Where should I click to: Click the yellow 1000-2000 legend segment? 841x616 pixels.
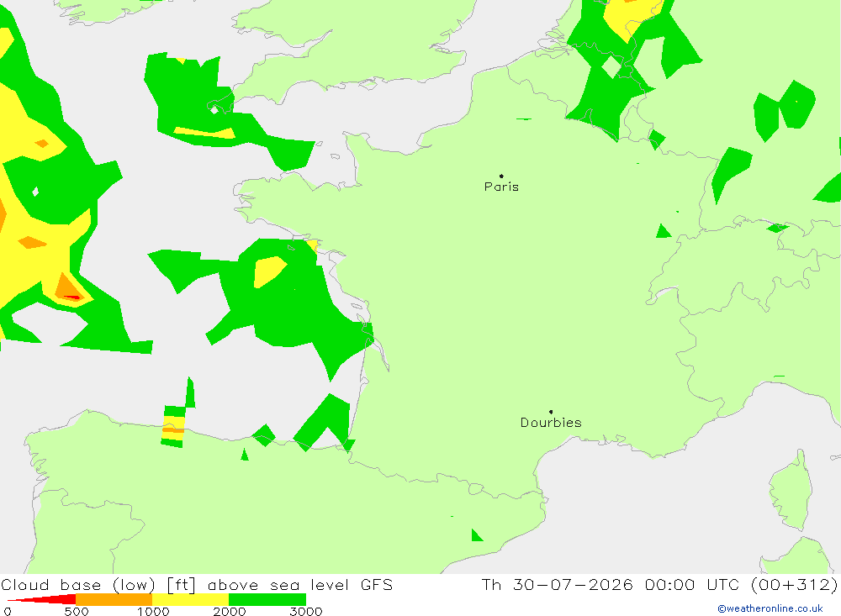click(190, 599)
